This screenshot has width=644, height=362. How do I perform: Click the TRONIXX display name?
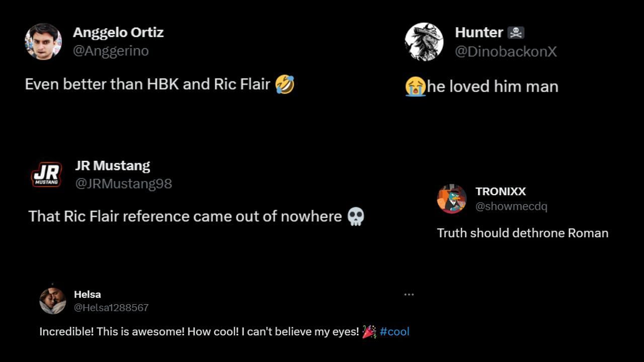point(501,192)
